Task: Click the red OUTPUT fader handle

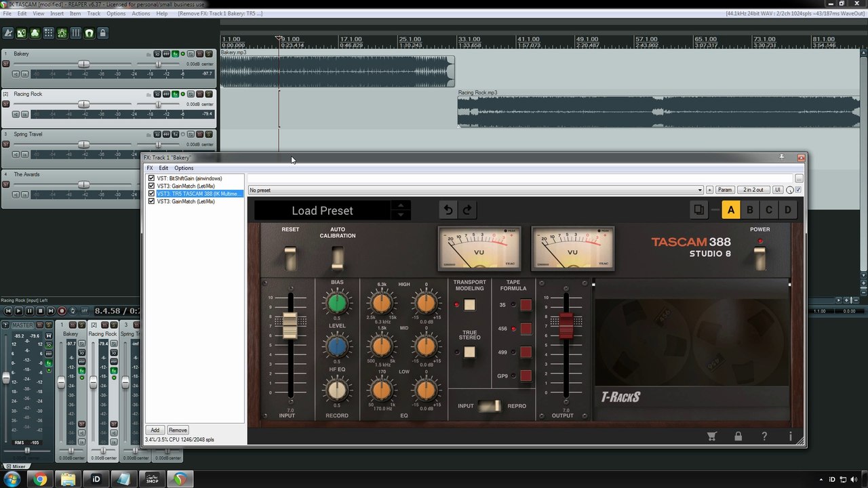Action: 566,325
